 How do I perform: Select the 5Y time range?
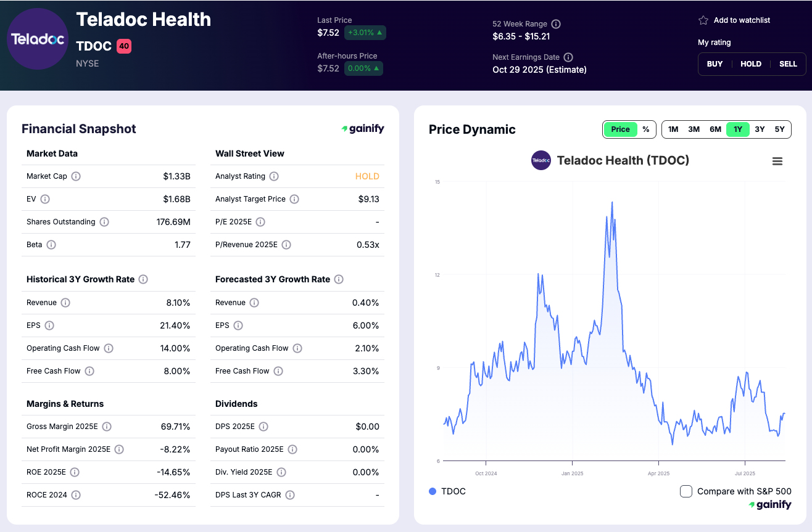pos(780,129)
